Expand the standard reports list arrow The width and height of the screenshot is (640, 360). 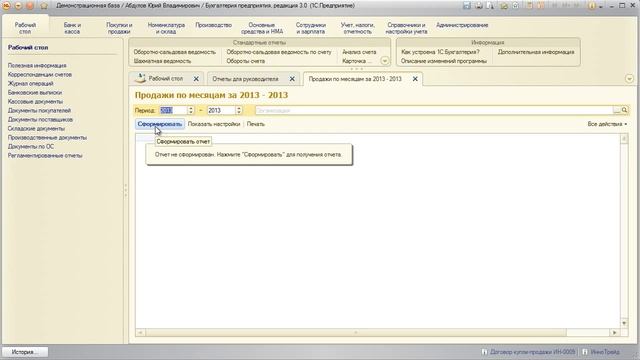[x=384, y=61]
